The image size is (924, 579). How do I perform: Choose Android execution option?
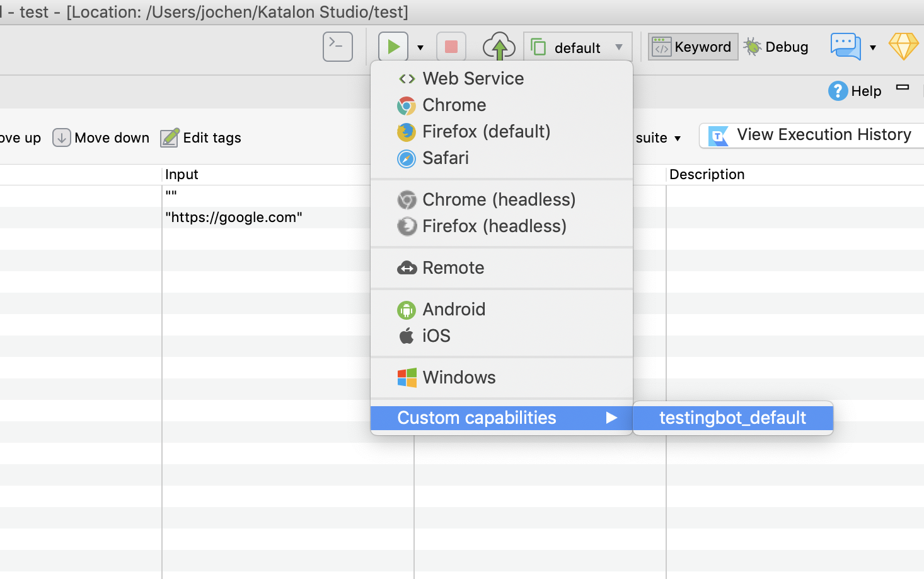click(x=502, y=309)
